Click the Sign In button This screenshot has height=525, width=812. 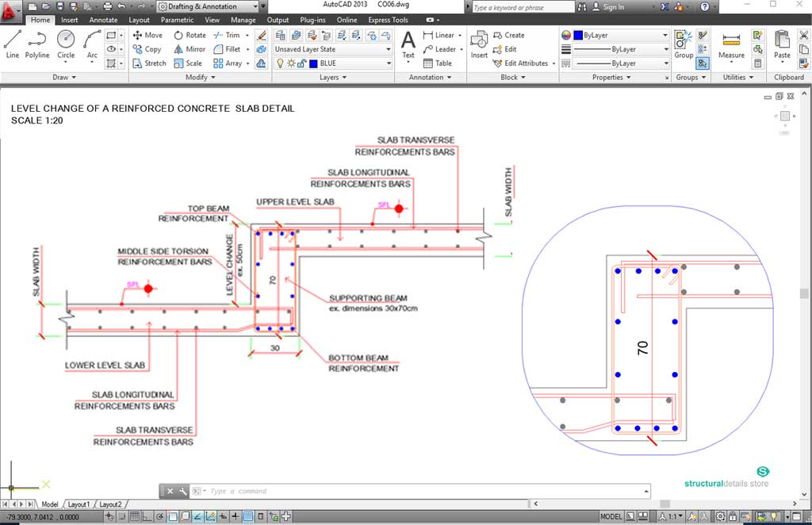coord(613,7)
